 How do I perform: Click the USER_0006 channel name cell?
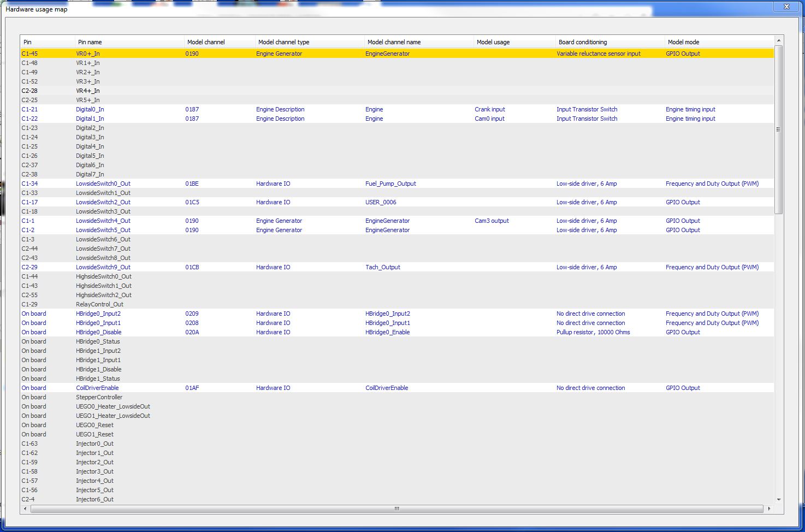pyautogui.click(x=381, y=202)
